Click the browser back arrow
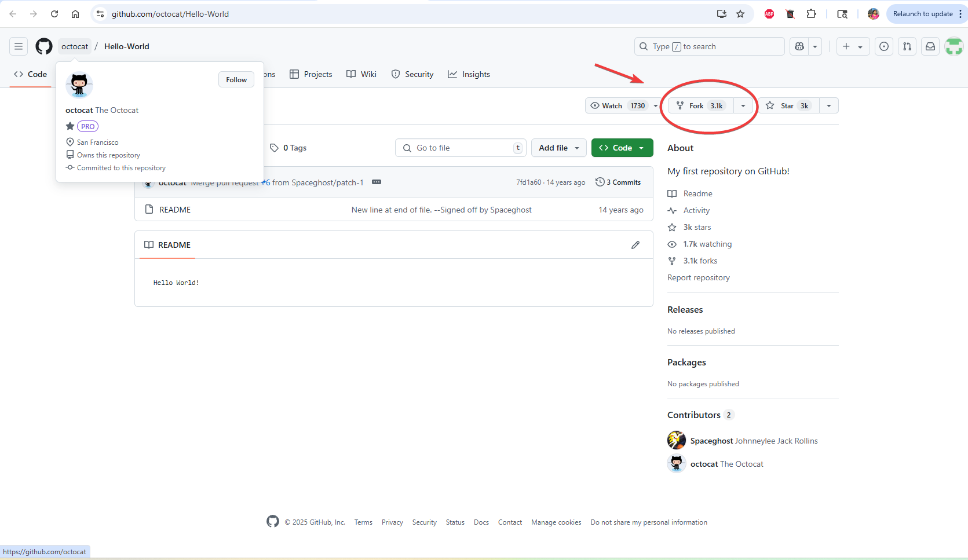Screen dimensions: 968x560 [x=13, y=14]
